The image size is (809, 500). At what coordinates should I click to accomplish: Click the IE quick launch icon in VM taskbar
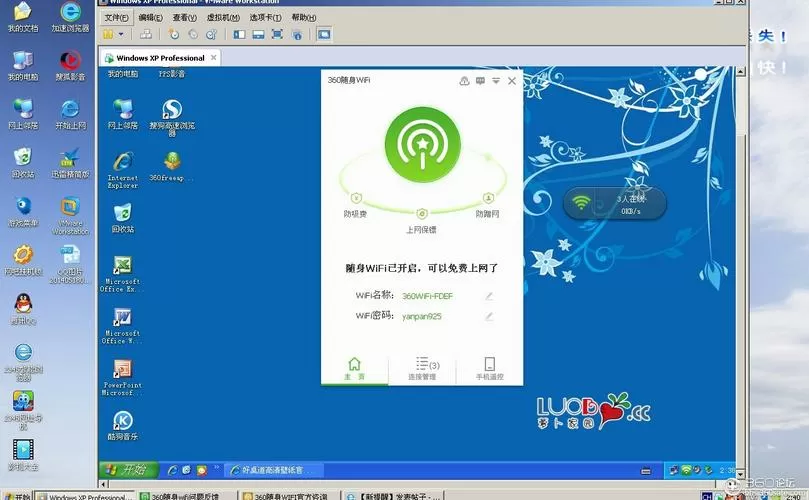[x=172, y=470]
